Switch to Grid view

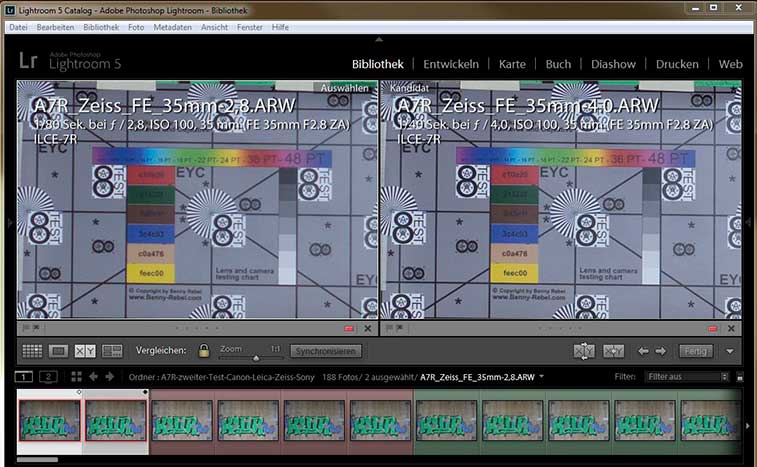click(32, 351)
